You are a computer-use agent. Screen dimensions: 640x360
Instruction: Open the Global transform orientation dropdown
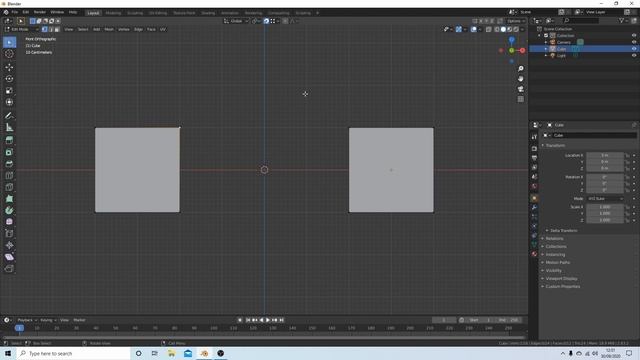[236, 21]
